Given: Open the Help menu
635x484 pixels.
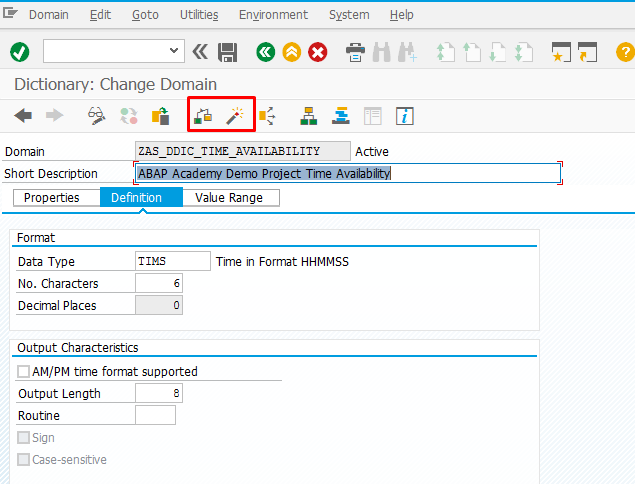Looking at the screenshot, I should pyautogui.click(x=401, y=15).
